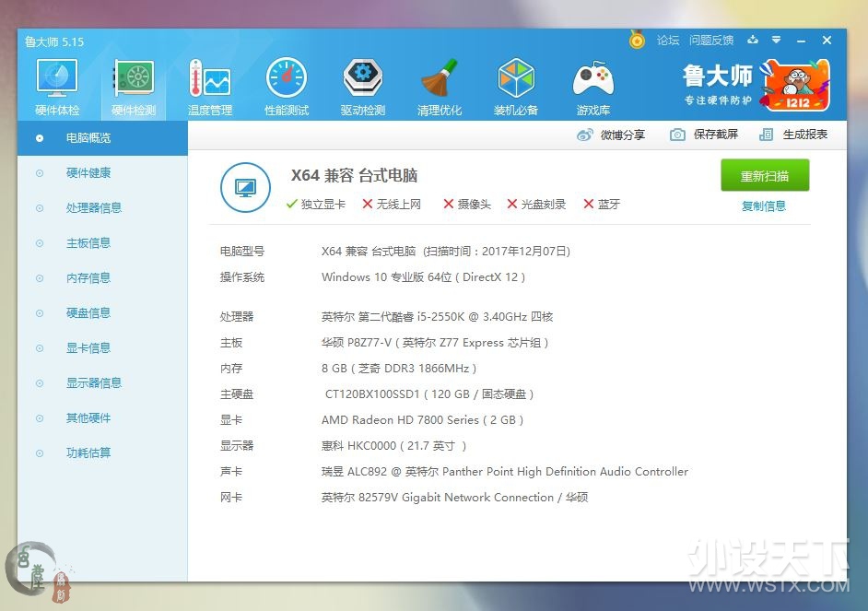
Task: Open the 问题反馈 feedback link
Action: 711,41
